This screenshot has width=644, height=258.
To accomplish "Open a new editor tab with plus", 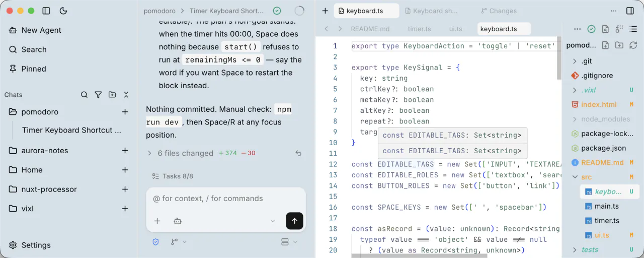I will (x=325, y=11).
